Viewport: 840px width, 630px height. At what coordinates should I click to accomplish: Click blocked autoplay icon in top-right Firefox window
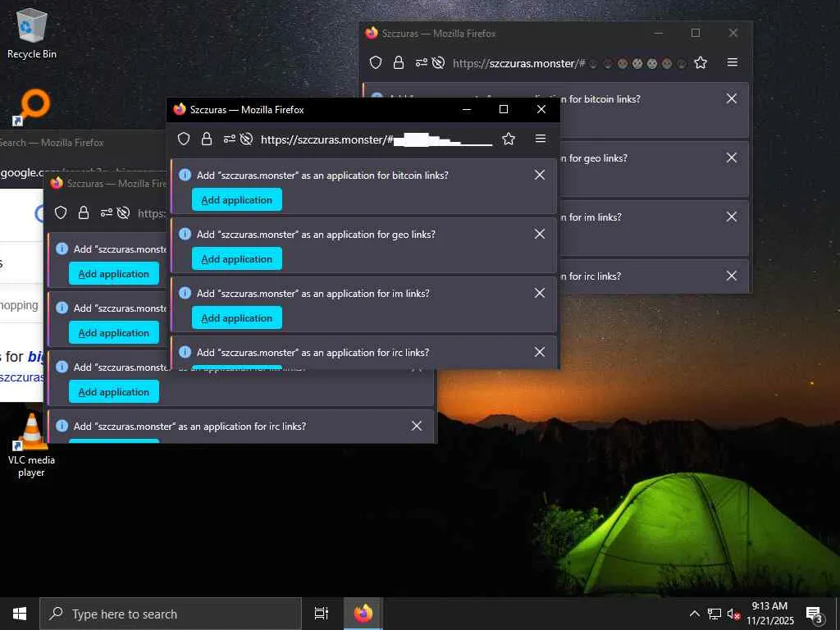click(x=438, y=63)
